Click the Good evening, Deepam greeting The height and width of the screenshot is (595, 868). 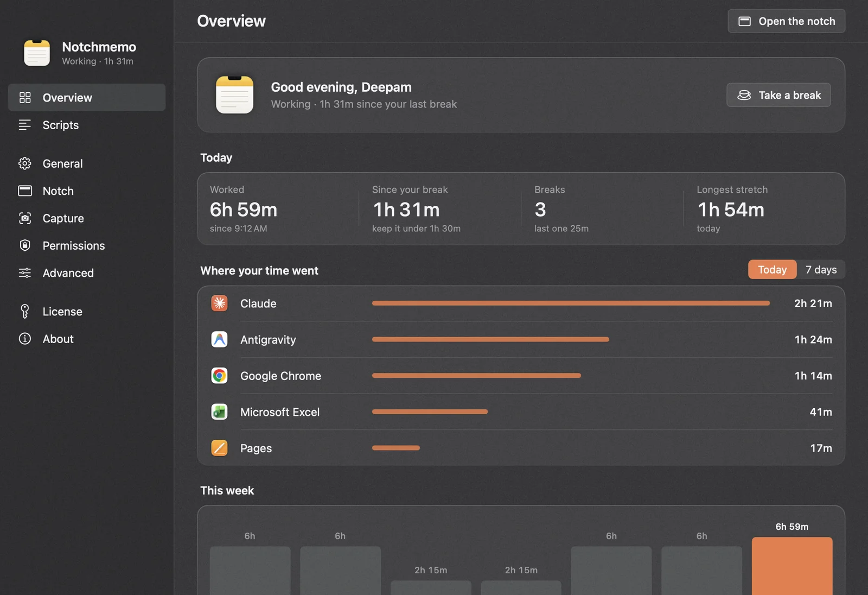point(341,87)
